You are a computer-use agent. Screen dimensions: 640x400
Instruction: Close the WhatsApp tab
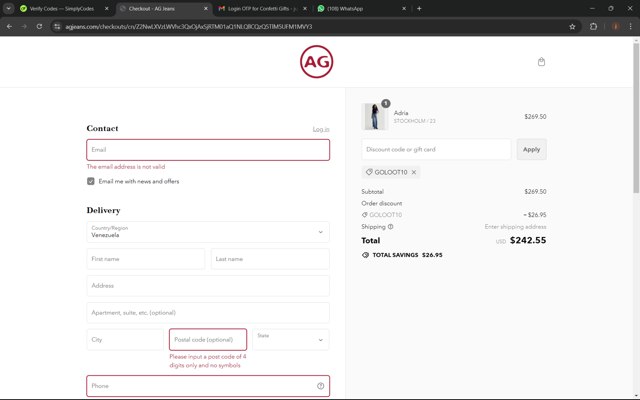pos(404,9)
